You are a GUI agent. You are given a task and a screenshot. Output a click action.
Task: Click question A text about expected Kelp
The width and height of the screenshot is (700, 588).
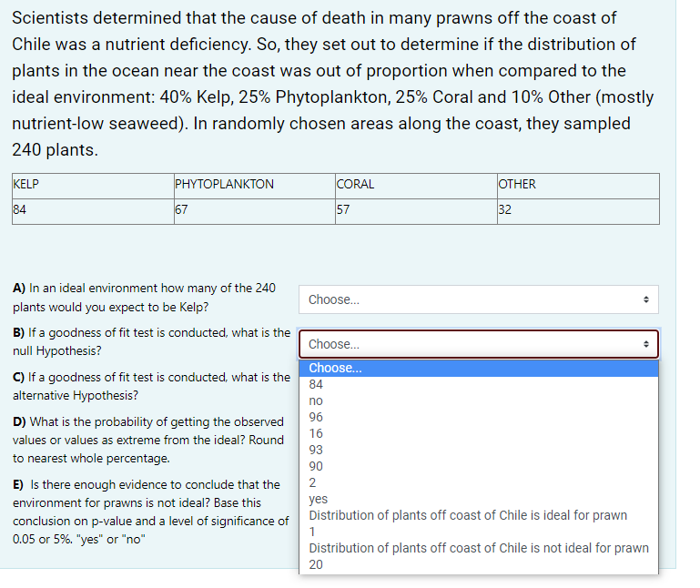click(x=144, y=298)
